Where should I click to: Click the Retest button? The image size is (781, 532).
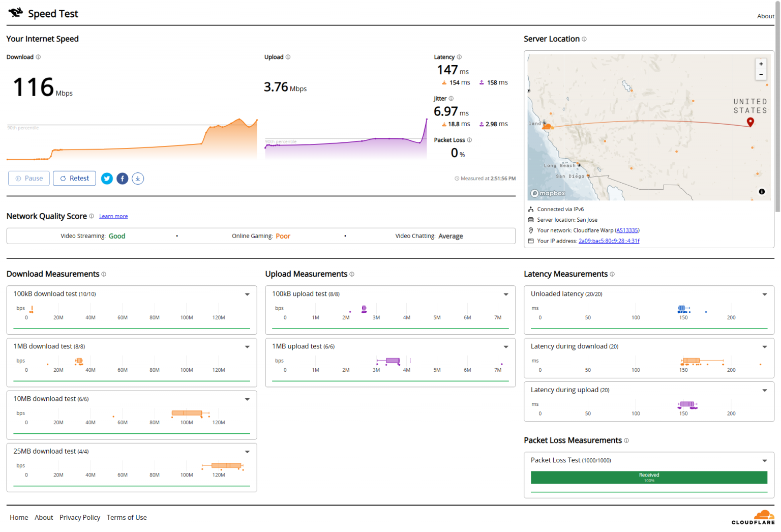click(x=74, y=179)
